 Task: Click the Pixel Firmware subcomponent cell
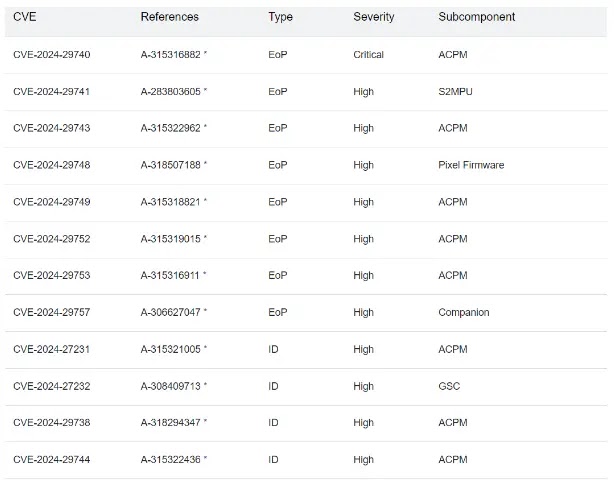point(471,165)
